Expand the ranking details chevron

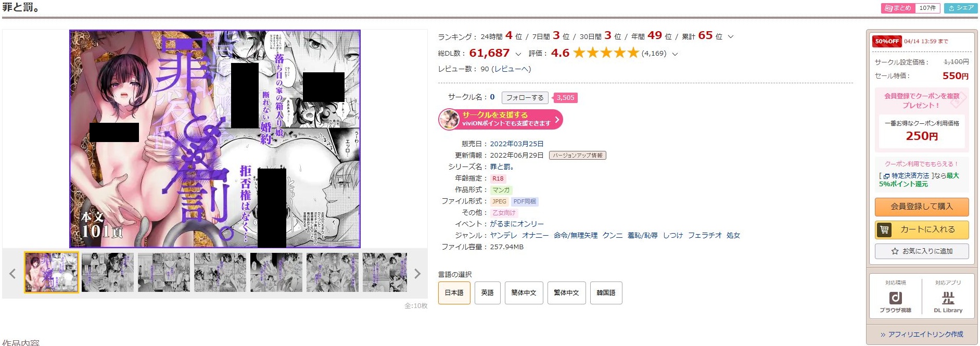730,36
